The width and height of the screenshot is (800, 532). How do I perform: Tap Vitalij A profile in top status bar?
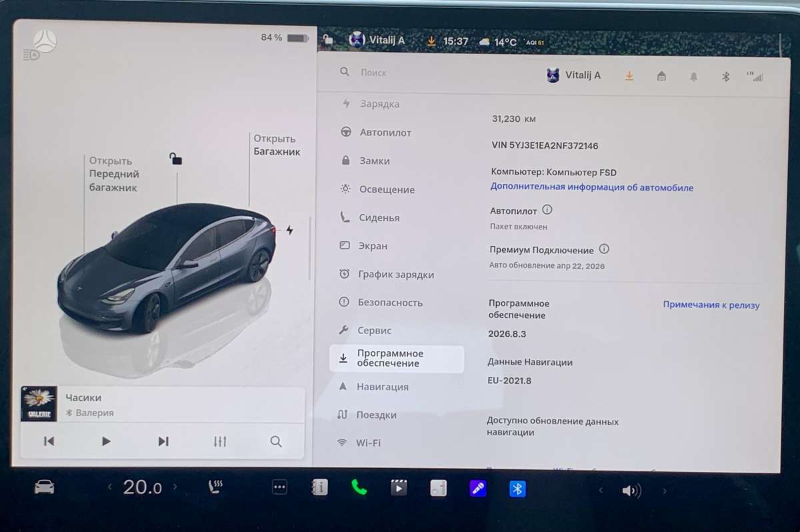click(377, 40)
